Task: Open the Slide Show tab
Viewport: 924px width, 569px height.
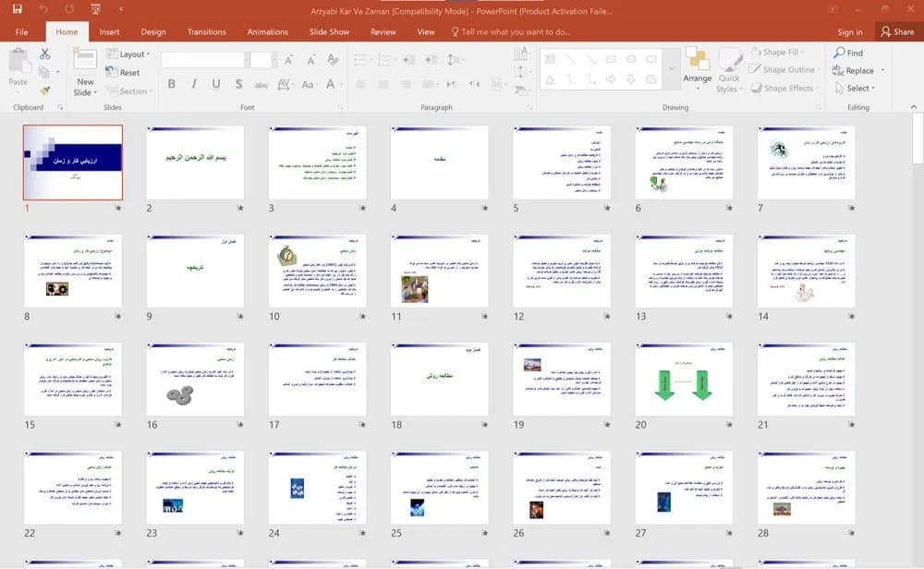Action: (x=330, y=31)
